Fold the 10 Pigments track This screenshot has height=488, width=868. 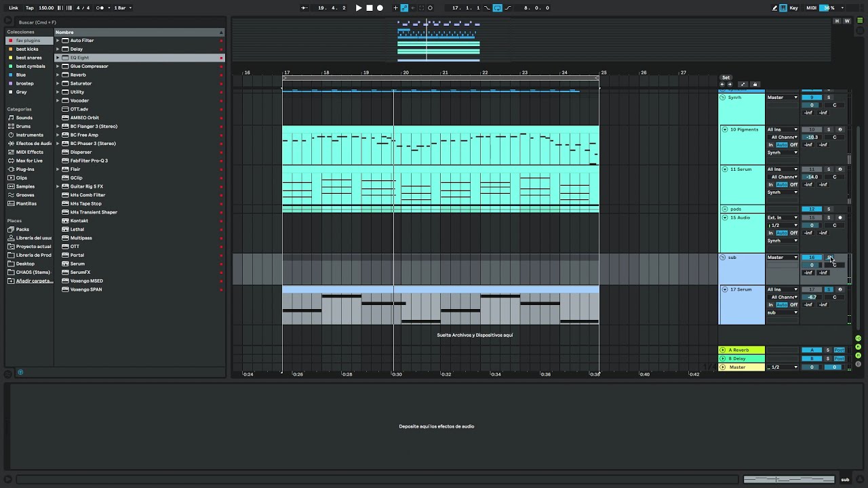(x=724, y=129)
